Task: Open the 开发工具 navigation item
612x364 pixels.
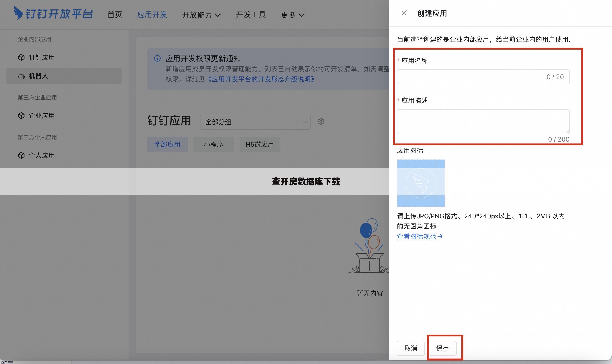Action: (x=251, y=15)
